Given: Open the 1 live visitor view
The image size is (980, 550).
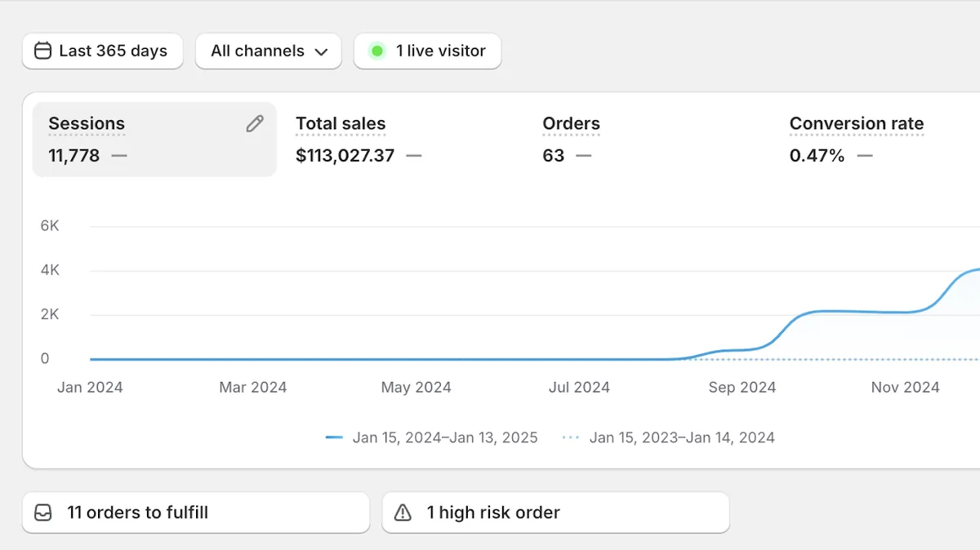Looking at the screenshot, I should pyautogui.click(x=427, y=51).
